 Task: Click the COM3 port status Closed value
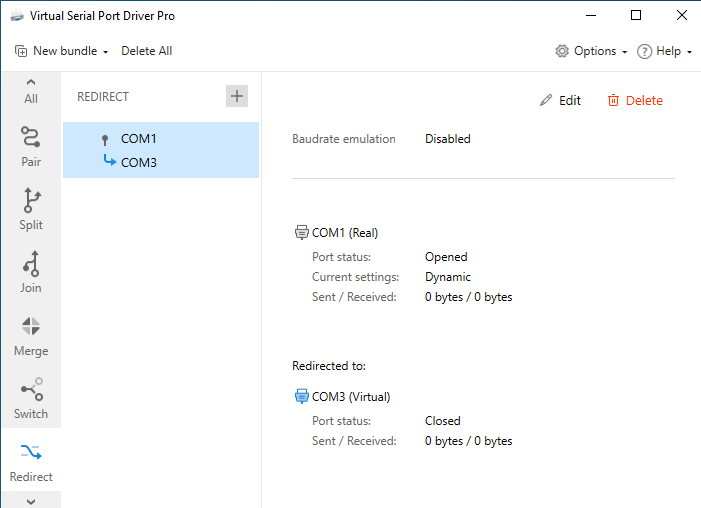tap(443, 421)
